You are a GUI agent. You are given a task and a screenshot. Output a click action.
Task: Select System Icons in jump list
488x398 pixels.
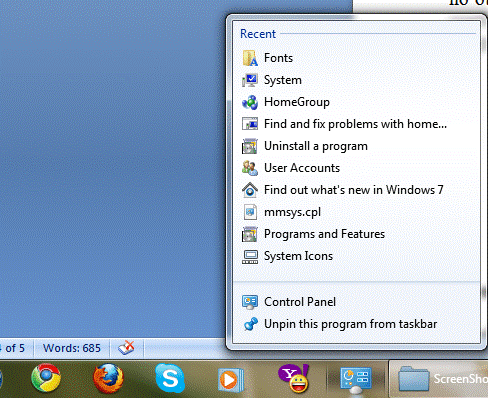[356, 256]
